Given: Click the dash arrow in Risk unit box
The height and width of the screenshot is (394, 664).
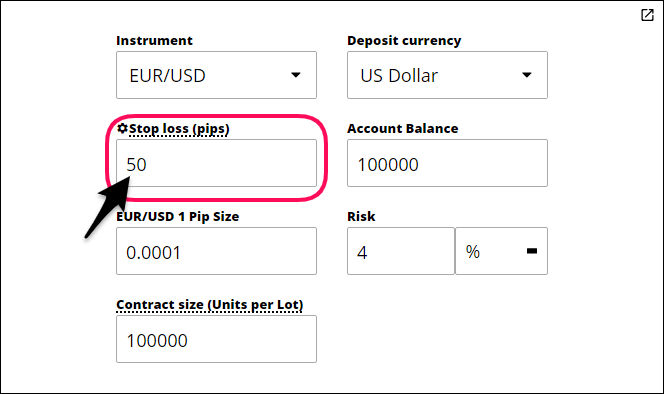Looking at the screenshot, I should (531, 251).
